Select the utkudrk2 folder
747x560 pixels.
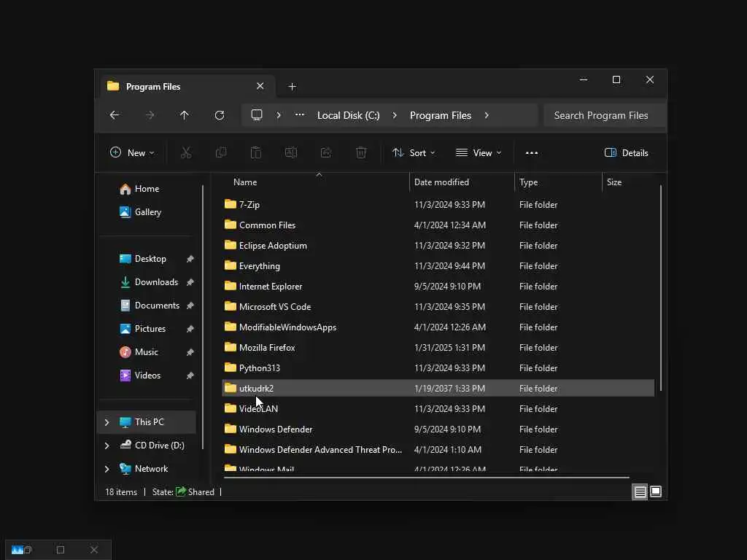438,388
